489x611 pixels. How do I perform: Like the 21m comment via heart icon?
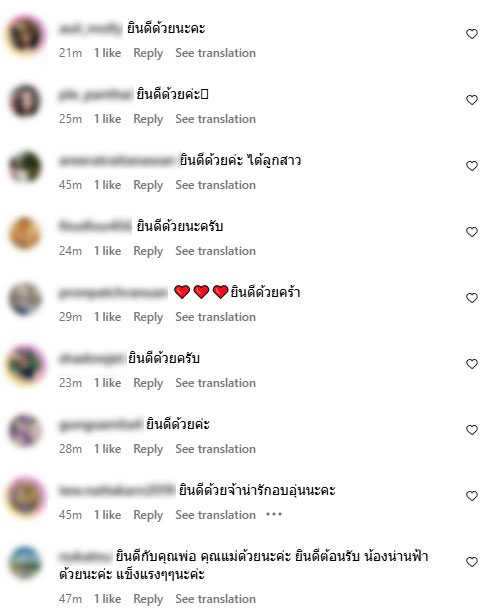pos(471,34)
